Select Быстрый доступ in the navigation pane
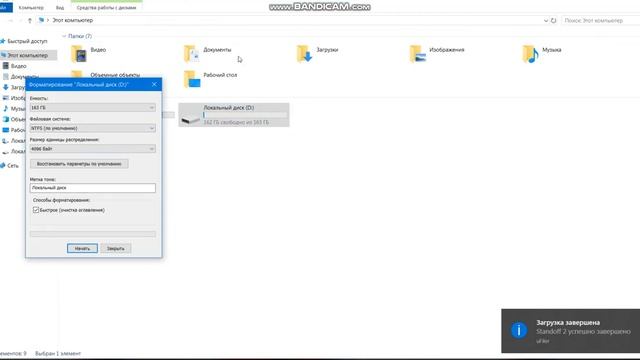 pos(27,41)
